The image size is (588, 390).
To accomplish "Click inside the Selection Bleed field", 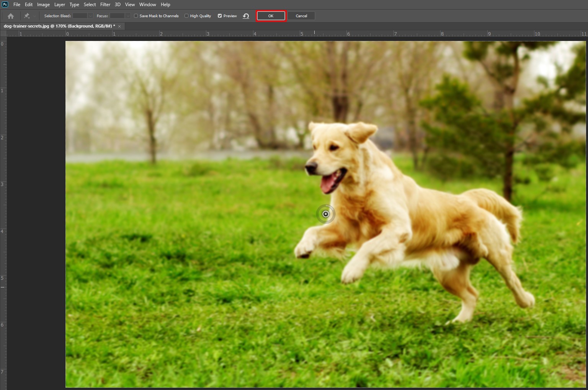I will click(80, 16).
